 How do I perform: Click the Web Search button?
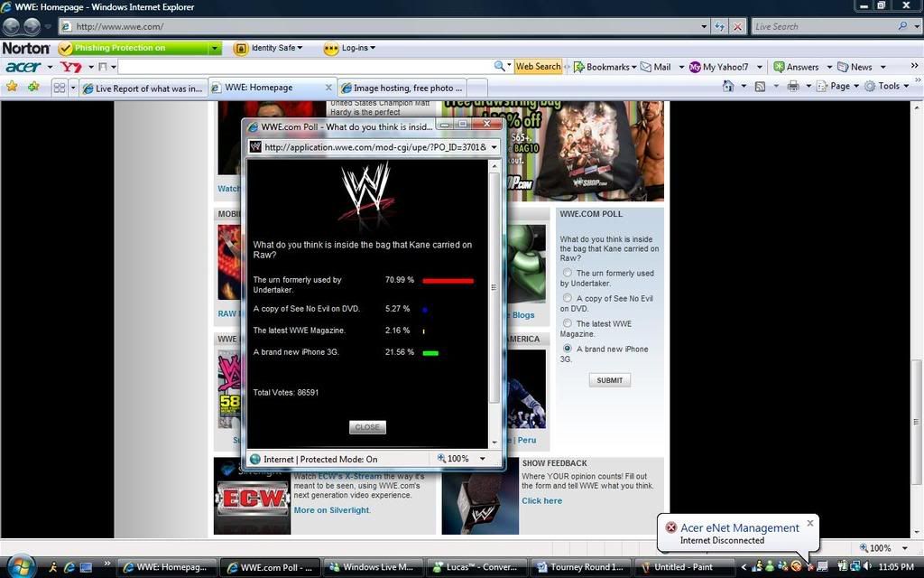pos(538,67)
